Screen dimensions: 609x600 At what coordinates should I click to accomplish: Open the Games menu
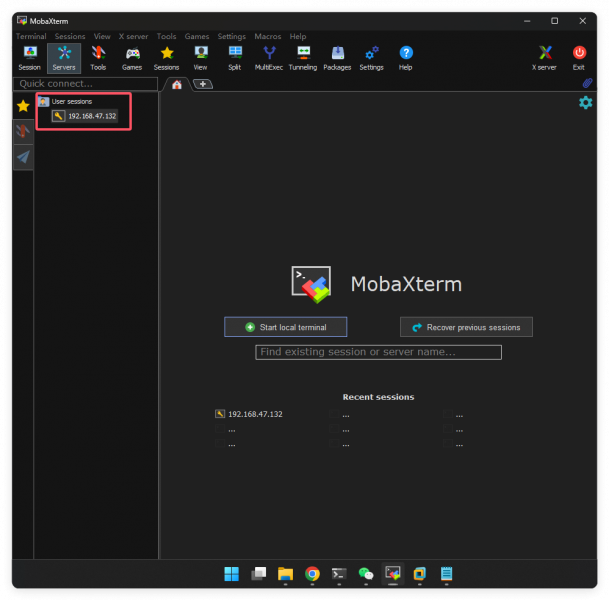pos(197,36)
